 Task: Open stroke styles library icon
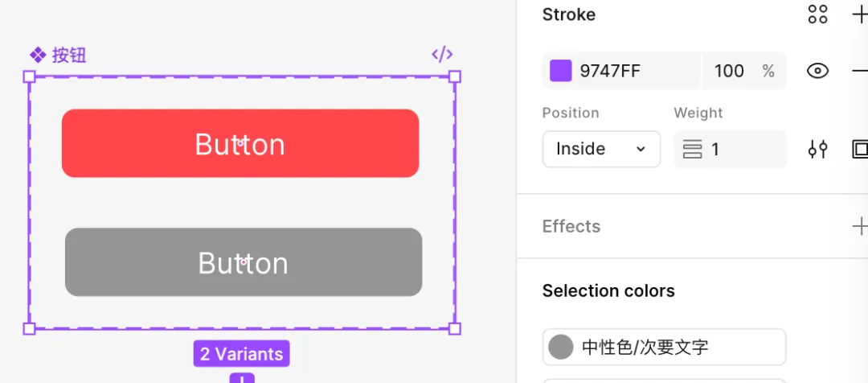[x=817, y=14]
